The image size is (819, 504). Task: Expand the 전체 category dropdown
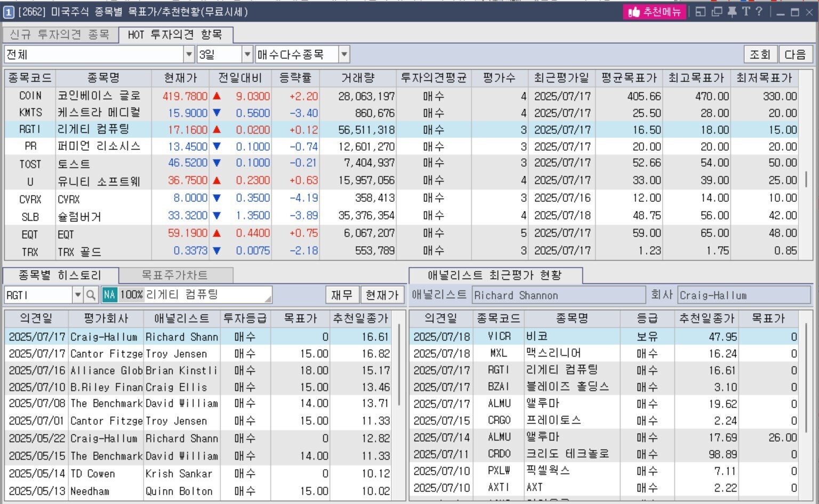coord(189,54)
